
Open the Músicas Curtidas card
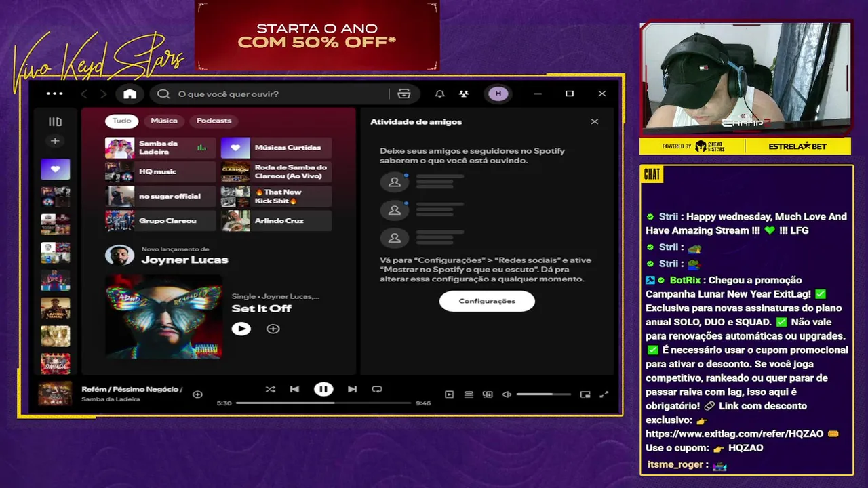point(276,147)
